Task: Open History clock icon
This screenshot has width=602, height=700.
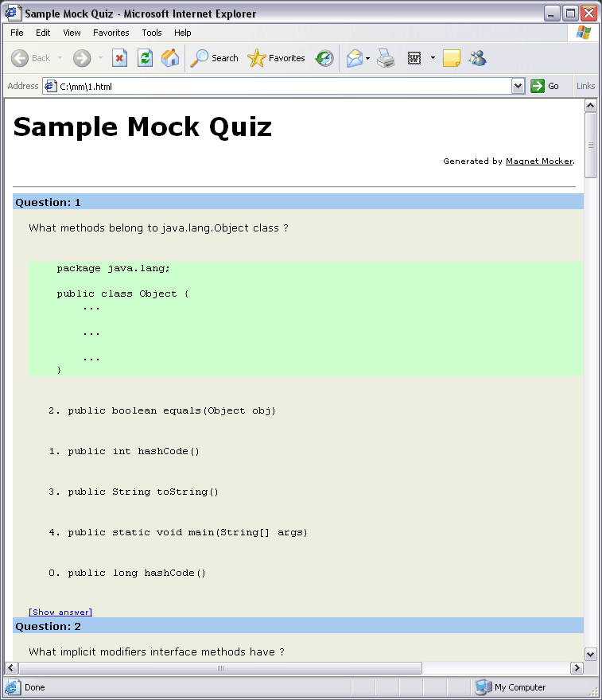Action: 324,58
